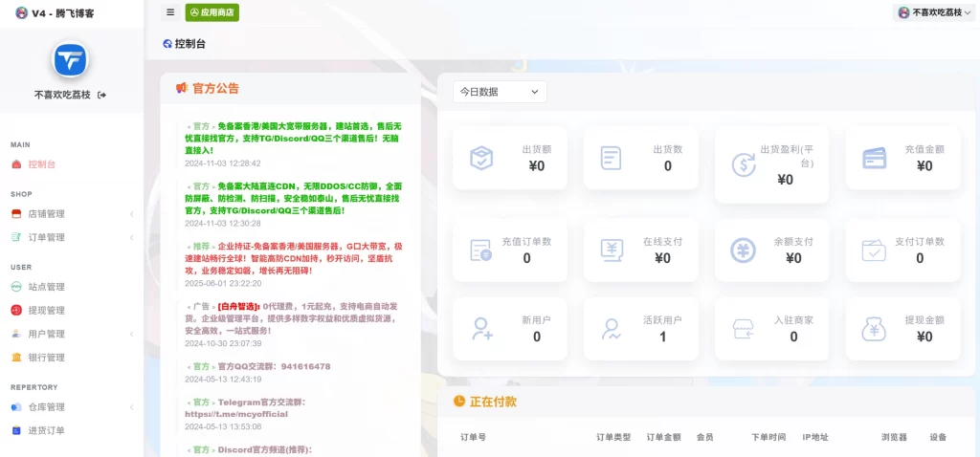Click the 在线支付 yen screen icon
980x457 pixels.
[612, 250]
